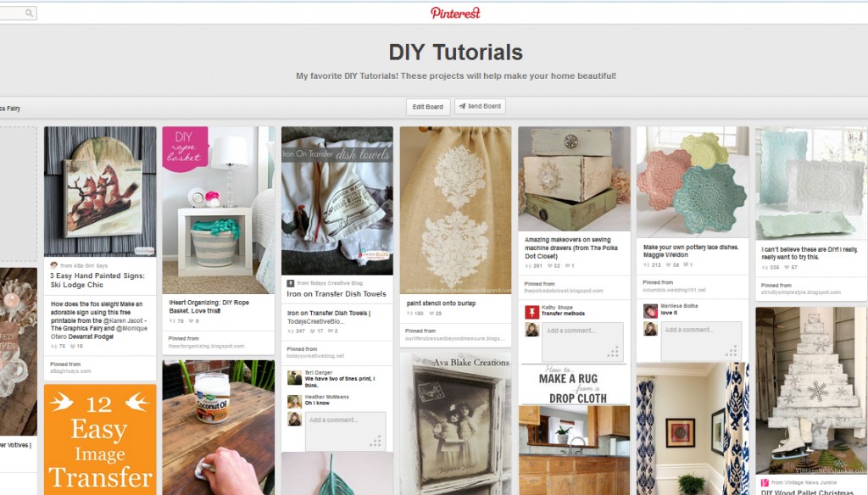
Task: Click the 'love it' comment by Marliese Botha
Action: point(669,312)
